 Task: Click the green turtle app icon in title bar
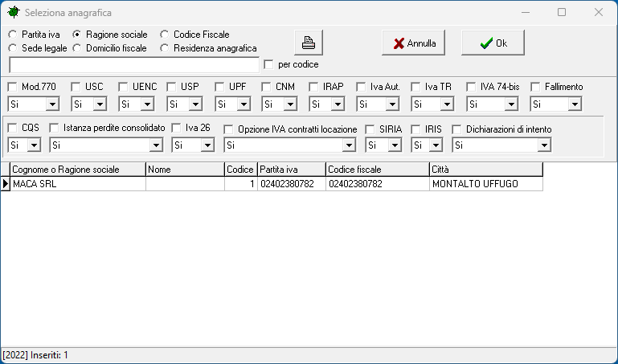[13, 13]
